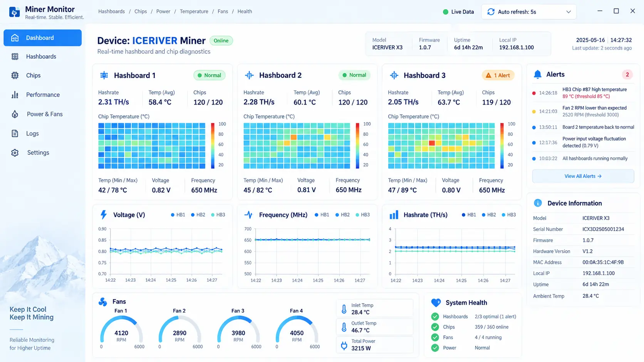This screenshot has height=362, width=644.
Task: Go to the Fans breadcrumb tab
Action: point(223,12)
